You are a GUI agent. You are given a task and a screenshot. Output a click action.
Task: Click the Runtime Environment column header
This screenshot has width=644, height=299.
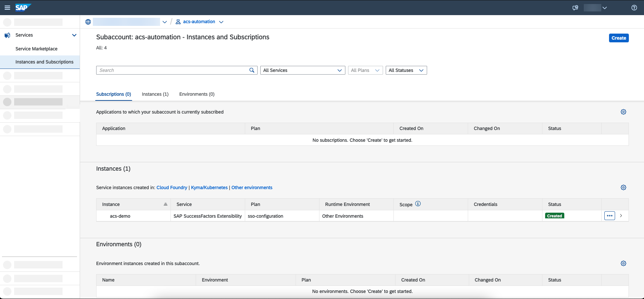pos(356,204)
